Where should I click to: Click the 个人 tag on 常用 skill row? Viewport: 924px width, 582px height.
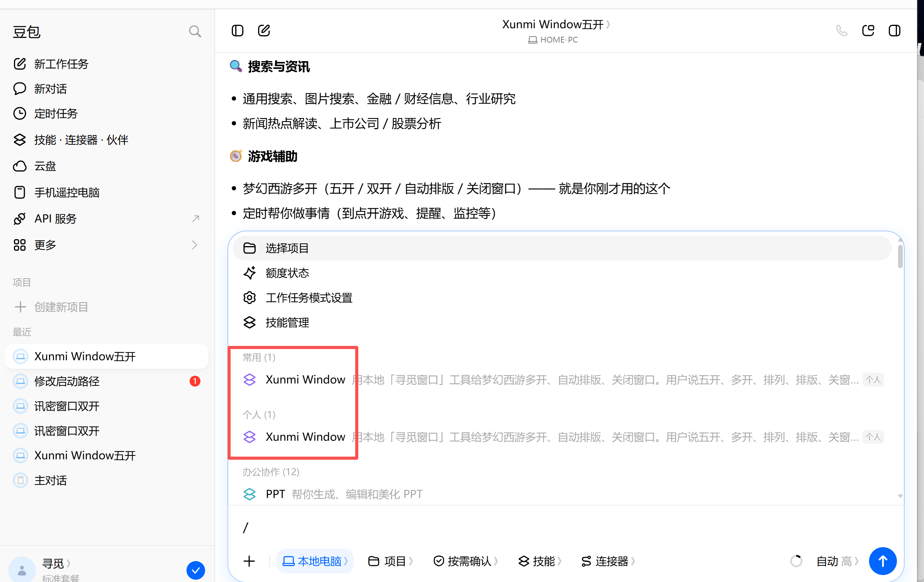(x=873, y=380)
